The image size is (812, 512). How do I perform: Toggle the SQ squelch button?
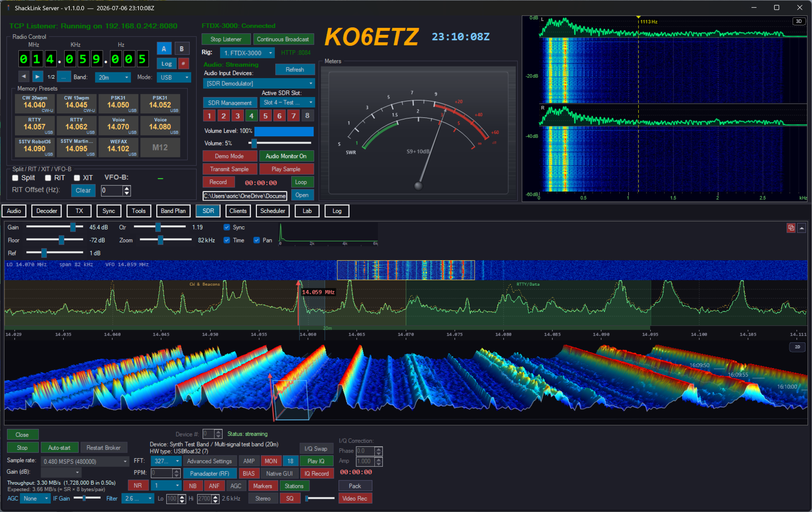coord(290,498)
